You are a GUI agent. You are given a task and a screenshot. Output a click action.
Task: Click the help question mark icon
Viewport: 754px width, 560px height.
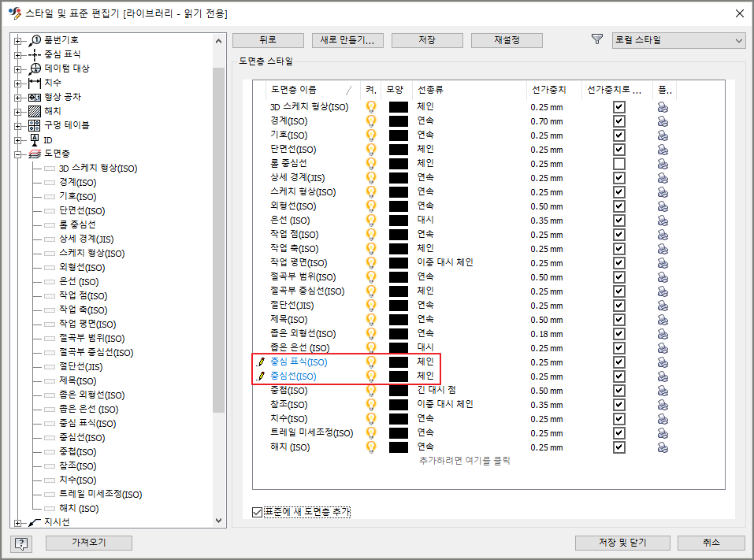pos(21,543)
